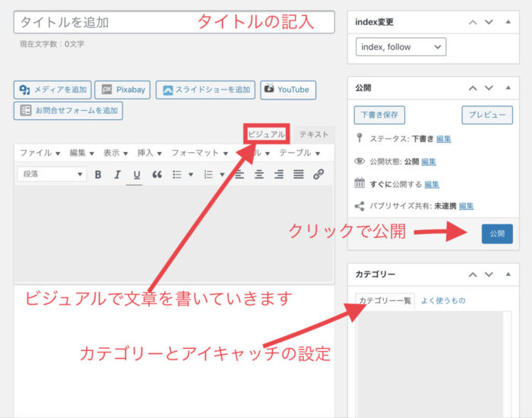The height and width of the screenshot is (418, 532).
Task: Click お問合せフォームを追加 button
Action: click(68, 111)
